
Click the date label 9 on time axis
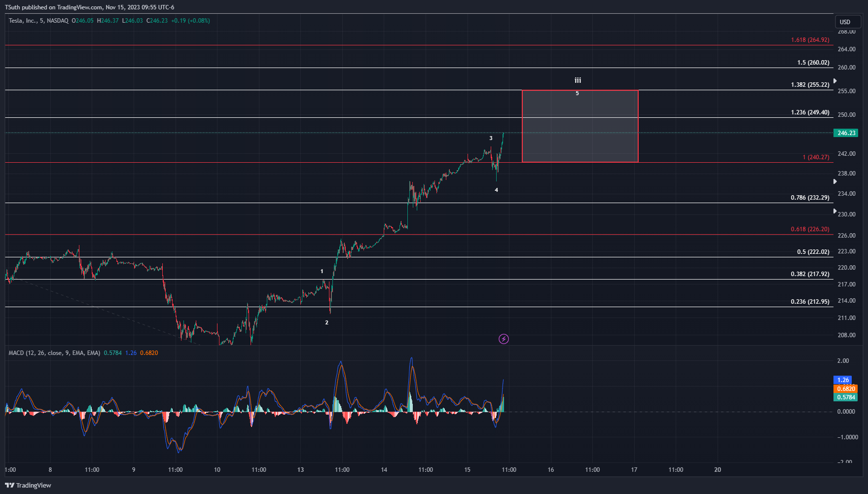(x=134, y=470)
